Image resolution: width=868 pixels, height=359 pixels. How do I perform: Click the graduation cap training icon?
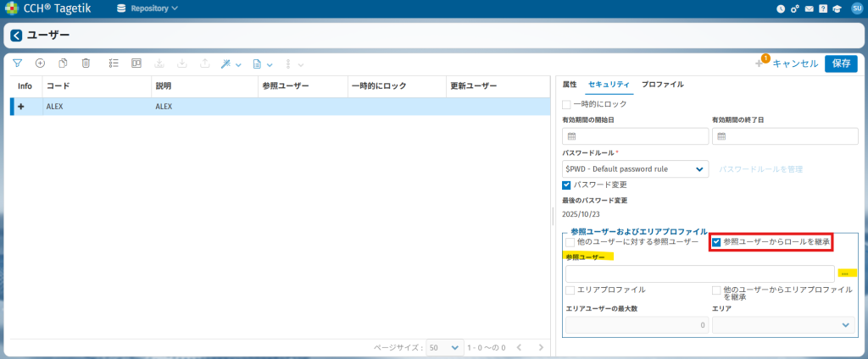(837, 8)
